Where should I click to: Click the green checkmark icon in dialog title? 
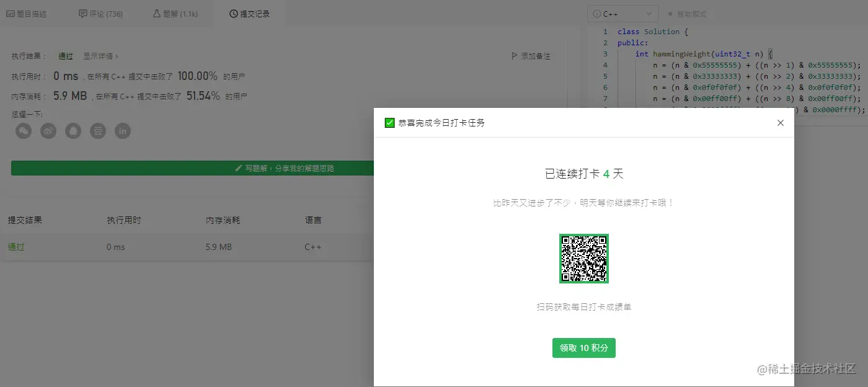pyautogui.click(x=389, y=123)
